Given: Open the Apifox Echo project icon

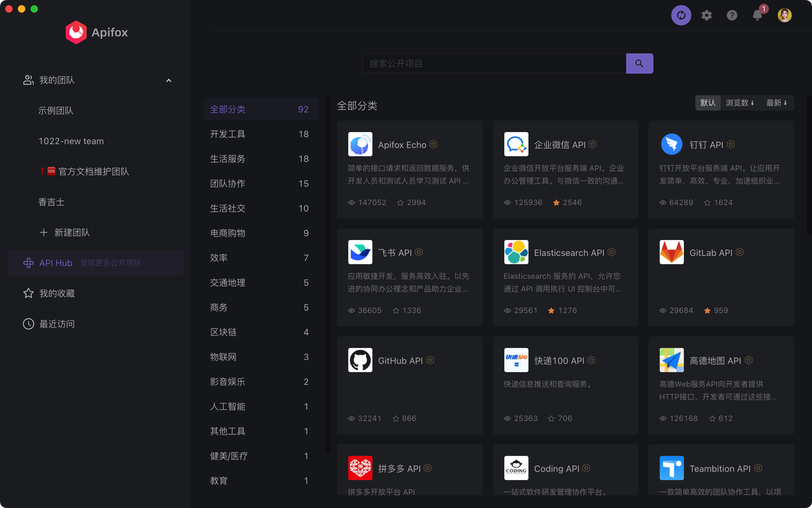Looking at the screenshot, I should pos(360,144).
